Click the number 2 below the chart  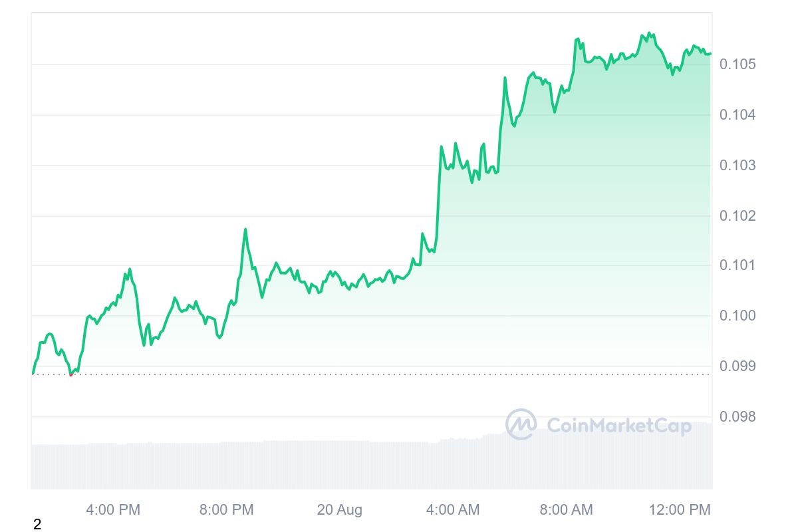(37, 525)
